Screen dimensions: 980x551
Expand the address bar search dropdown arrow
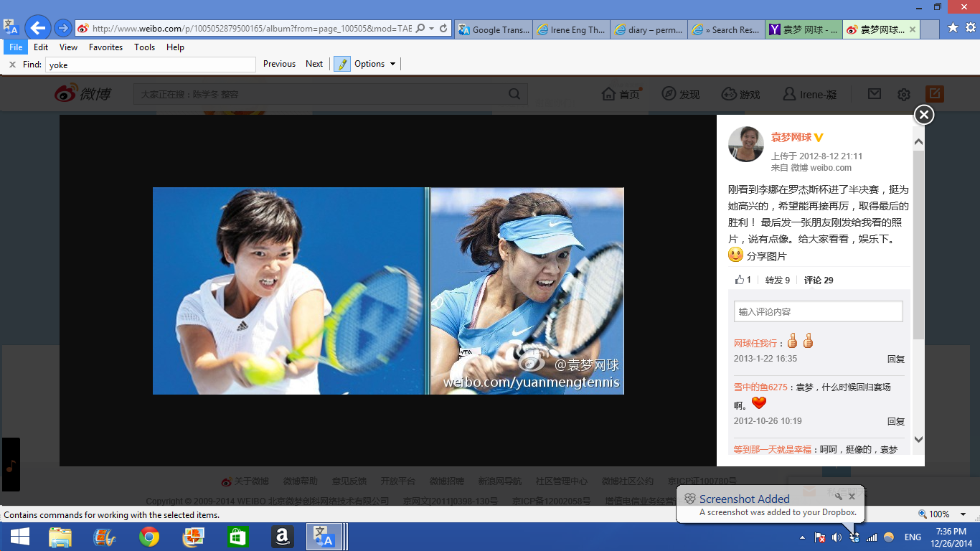pyautogui.click(x=431, y=29)
